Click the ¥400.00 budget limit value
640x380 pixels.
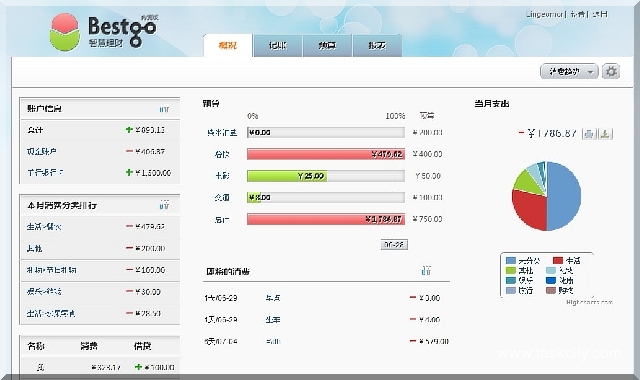[427, 154]
